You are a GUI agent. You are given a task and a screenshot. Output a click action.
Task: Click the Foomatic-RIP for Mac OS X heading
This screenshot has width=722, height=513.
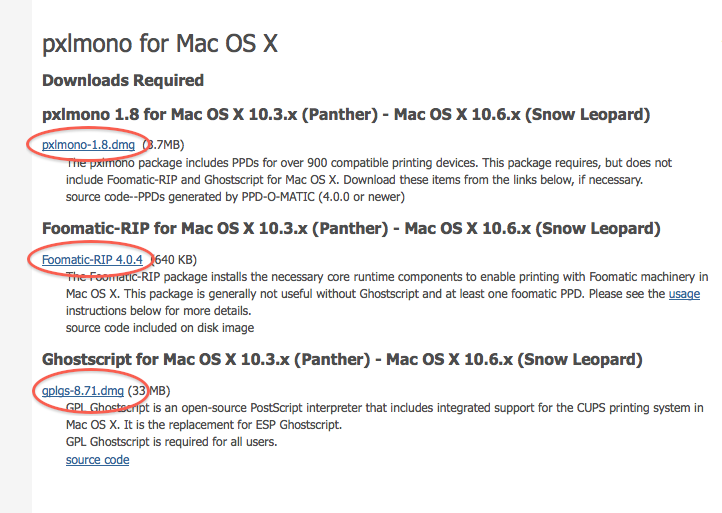point(351,229)
